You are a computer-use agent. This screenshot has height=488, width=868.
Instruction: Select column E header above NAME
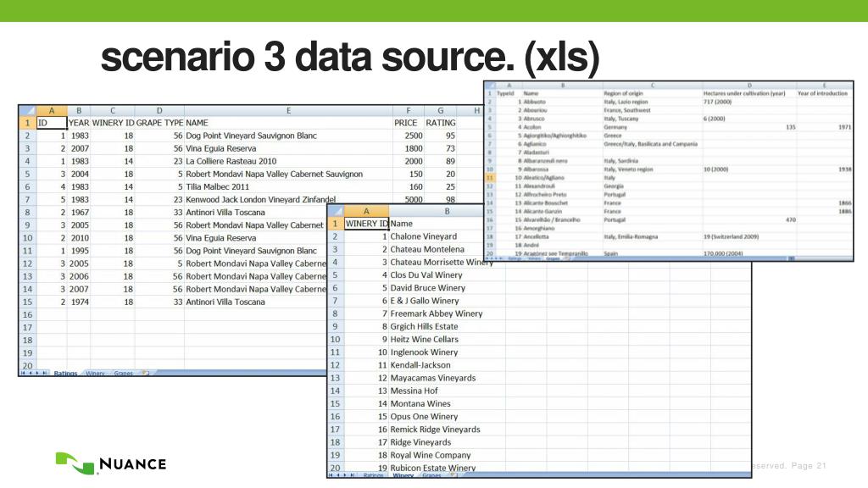pyautogui.click(x=288, y=110)
